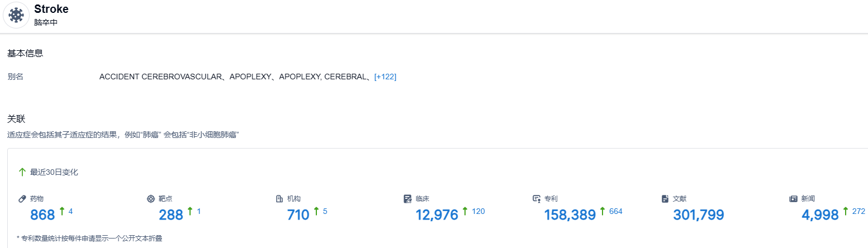The height and width of the screenshot is (248, 868).
Task: Click the drug pill icon beside 药物
Action: 22,199
